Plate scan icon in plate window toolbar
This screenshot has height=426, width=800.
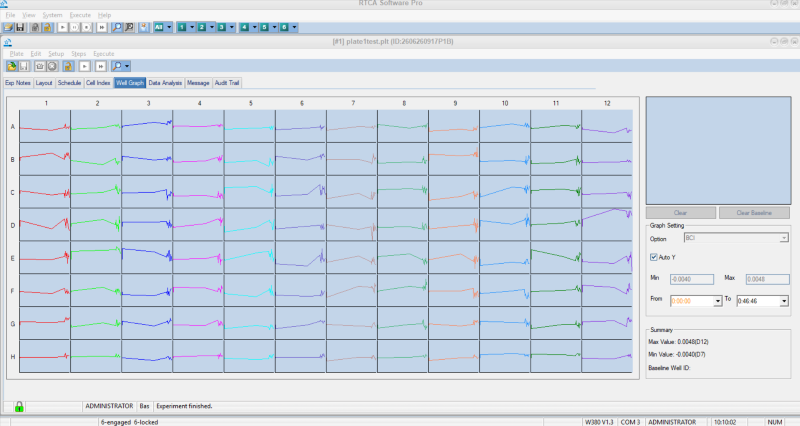(40, 66)
